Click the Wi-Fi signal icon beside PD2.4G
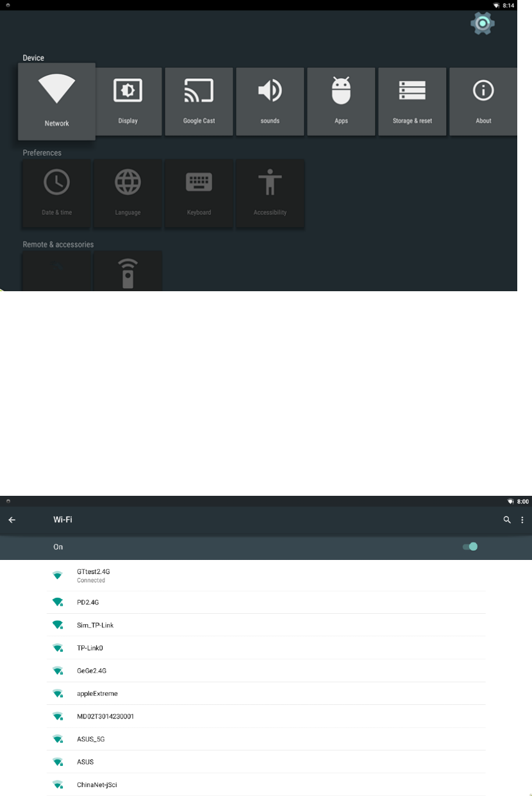Screen dimensions: 532x796 pyautogui.click(x=58, y=602)
